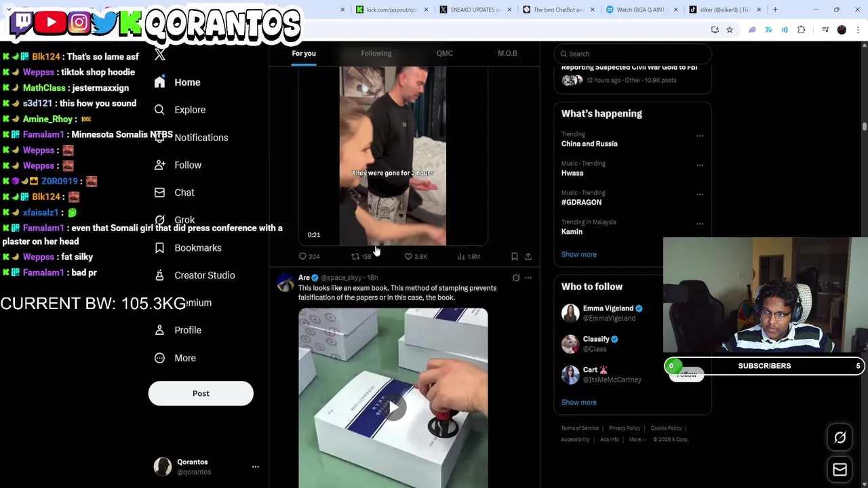Image resolution: width=868 pixels, height=488 pixels.
Task: Expand More links in footer
Action: coord(637,439)
